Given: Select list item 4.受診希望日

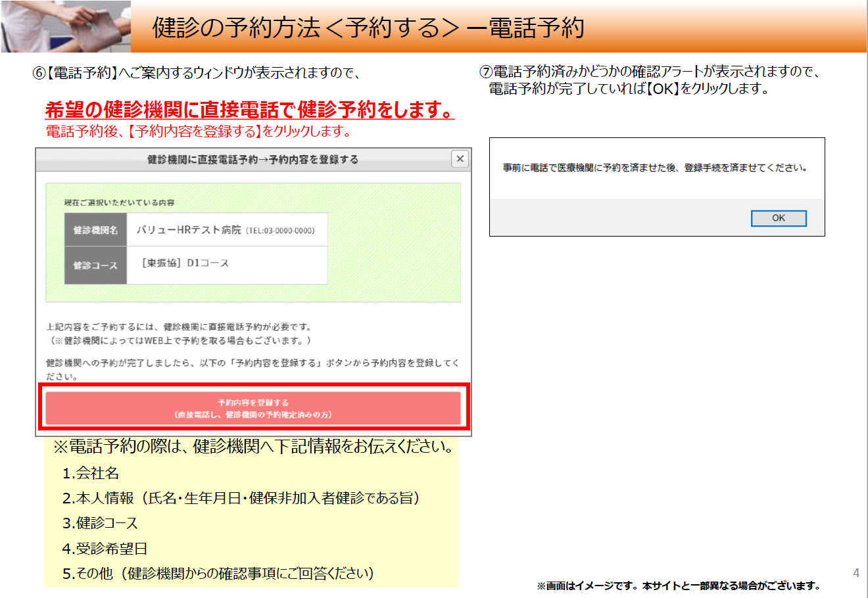Looking at the screenshot, I should [105, 548].
